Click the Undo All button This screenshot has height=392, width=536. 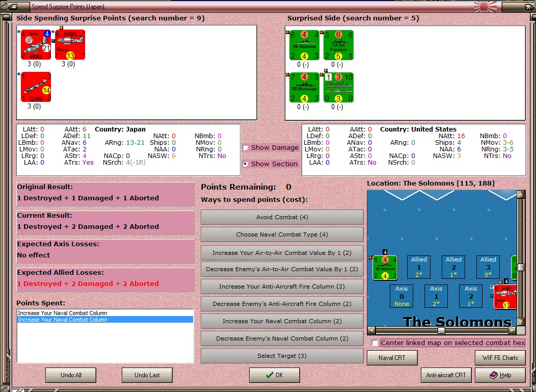tap(71, 375)
